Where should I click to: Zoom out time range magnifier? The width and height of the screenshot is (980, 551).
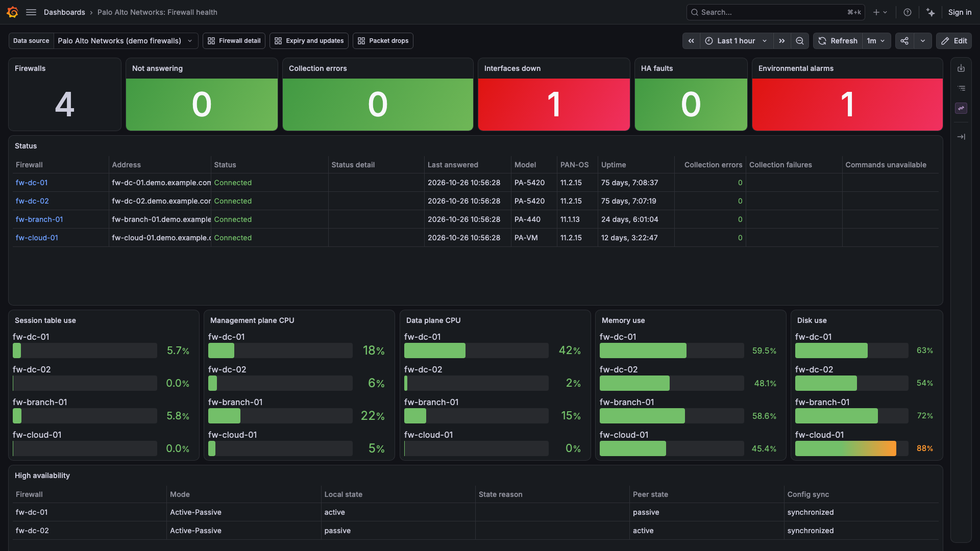800,41
